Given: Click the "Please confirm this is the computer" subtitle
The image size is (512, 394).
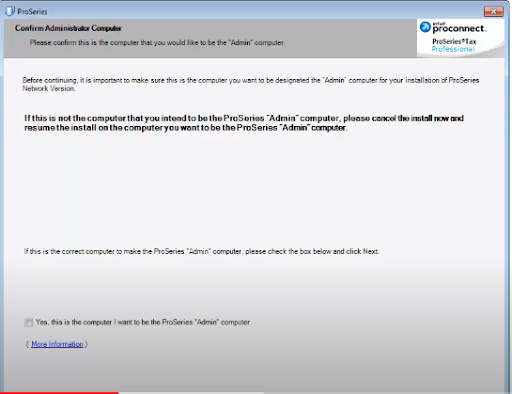Looking at the screenshot, I should coord(157,43).
